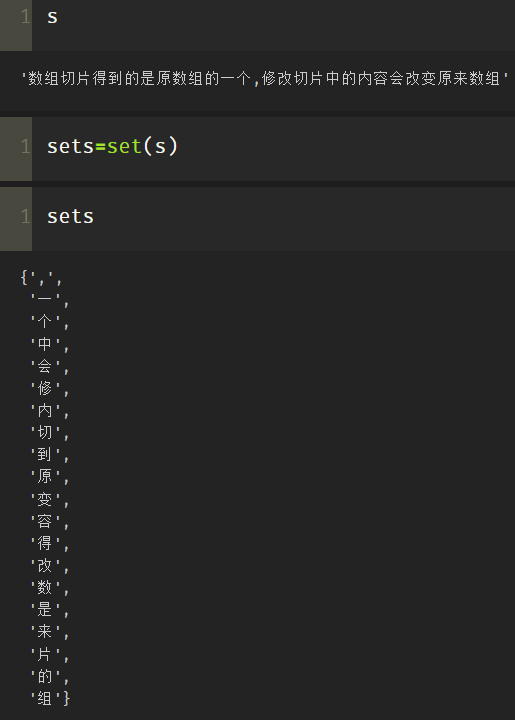Click the '中' element in set output

pos(45,343)
